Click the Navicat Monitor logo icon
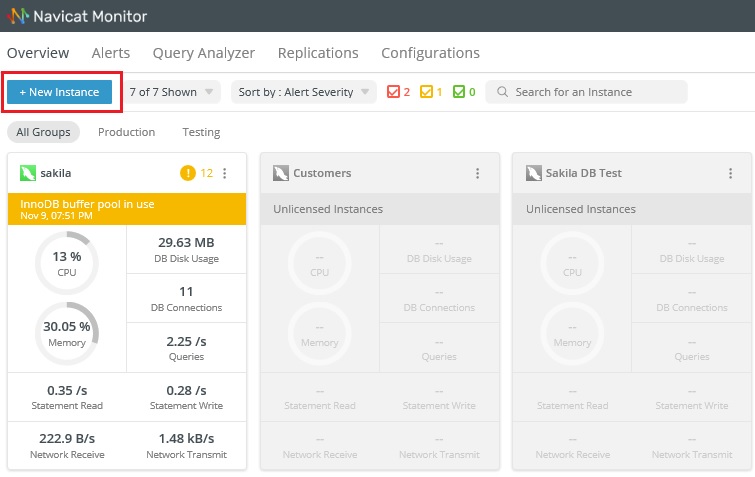755x477 pixels. 18,16
